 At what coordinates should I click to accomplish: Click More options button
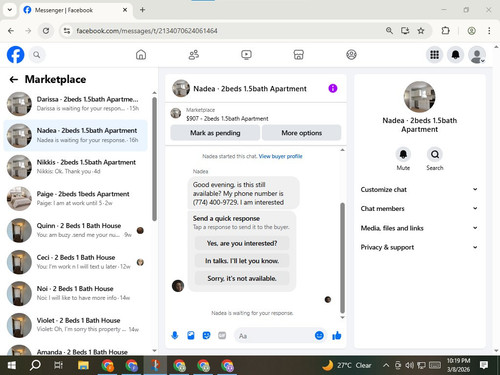302,133
